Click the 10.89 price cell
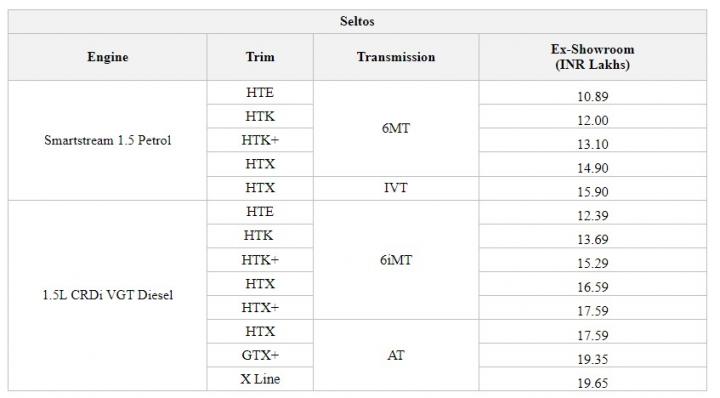The image size is (720, 398). 593,93
